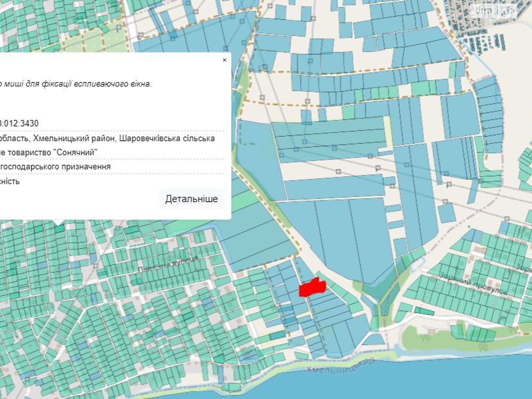Click the Хмельницький район address line
Screen dimensions: 532x399
pyautogui.click(x=106, y=138)
